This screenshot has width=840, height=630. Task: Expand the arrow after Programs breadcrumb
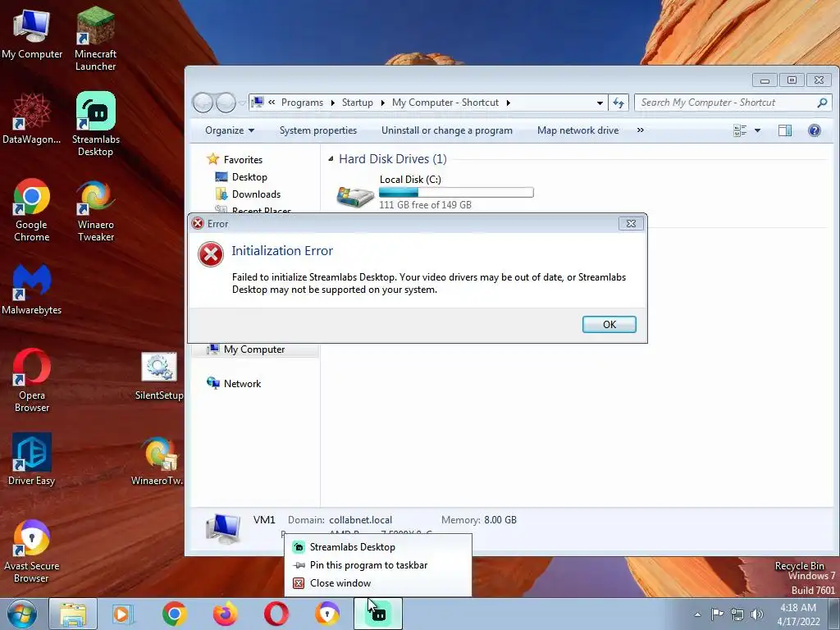click(x=333, y=103)
